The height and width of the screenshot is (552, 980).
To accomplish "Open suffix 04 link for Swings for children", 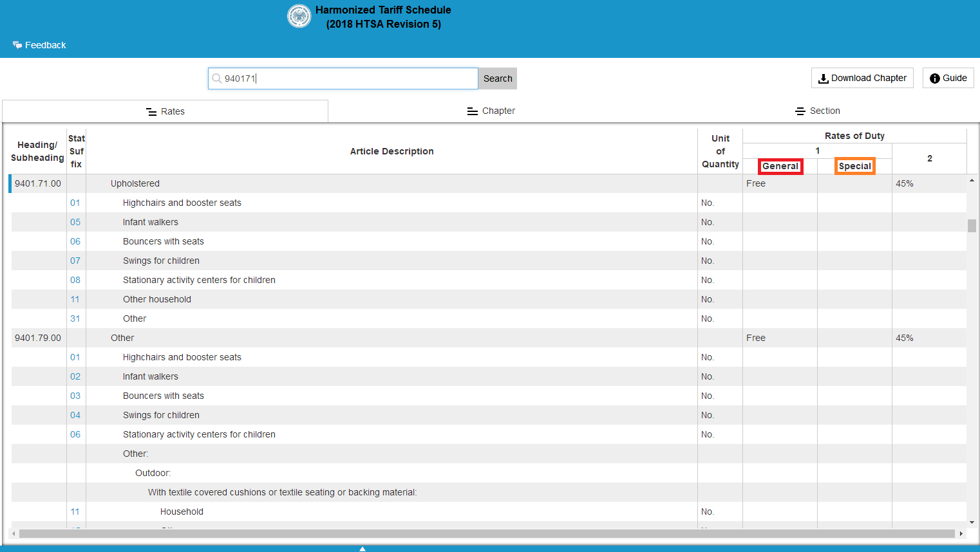I will [75, 415].
